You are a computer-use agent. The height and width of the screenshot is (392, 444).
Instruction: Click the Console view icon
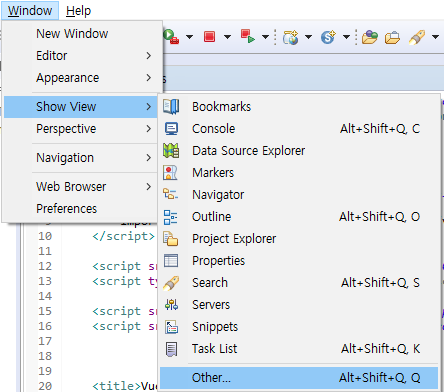[171, 129]
